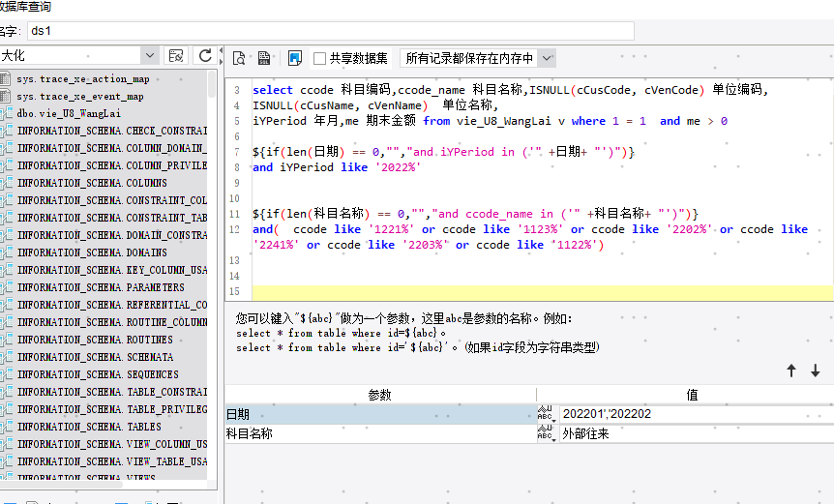This screenshot has height=504, width=834.
Task: Open type selector for 科目名称 value
Action: tap(546, 433)
